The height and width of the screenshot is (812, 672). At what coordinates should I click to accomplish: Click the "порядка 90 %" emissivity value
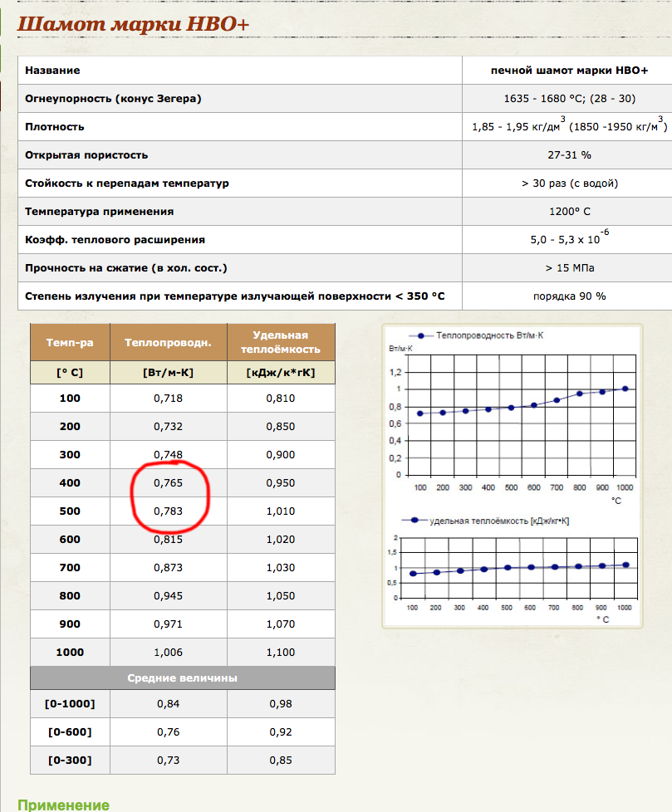(569, 296)
